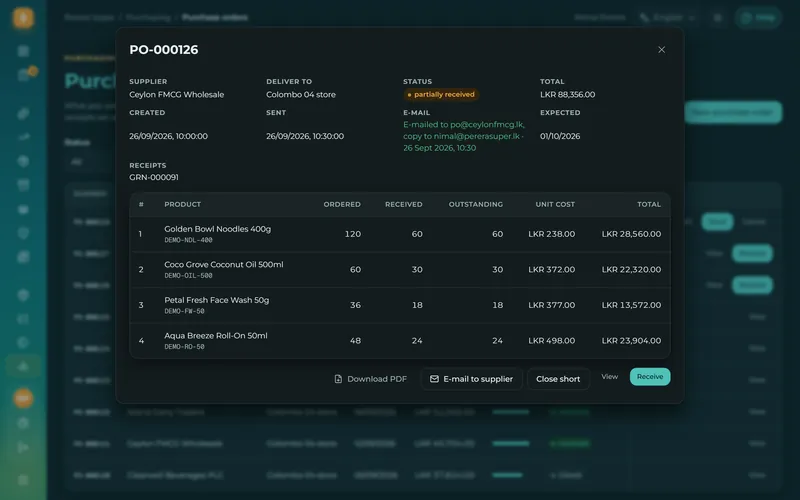
Task: Open receipt GRN-000091
Action: pyautogui.click(x=154, y=177)
